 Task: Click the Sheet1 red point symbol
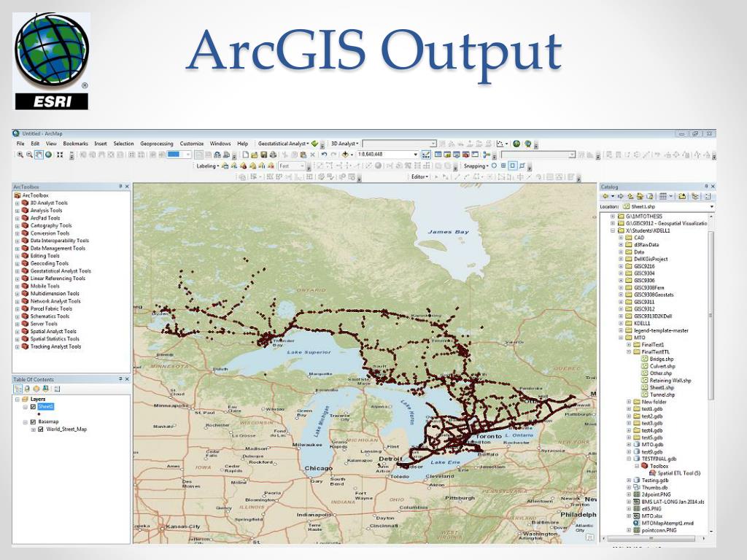point(39,414)
